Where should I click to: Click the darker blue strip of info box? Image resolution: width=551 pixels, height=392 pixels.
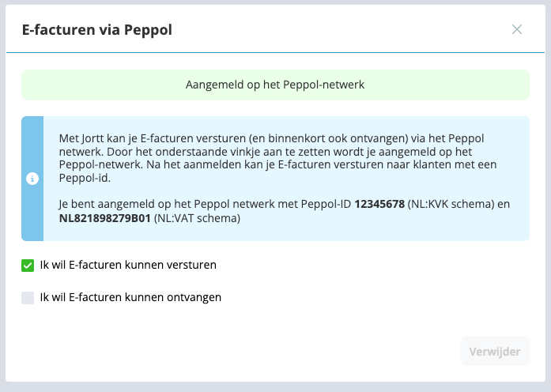pos(32,142)
